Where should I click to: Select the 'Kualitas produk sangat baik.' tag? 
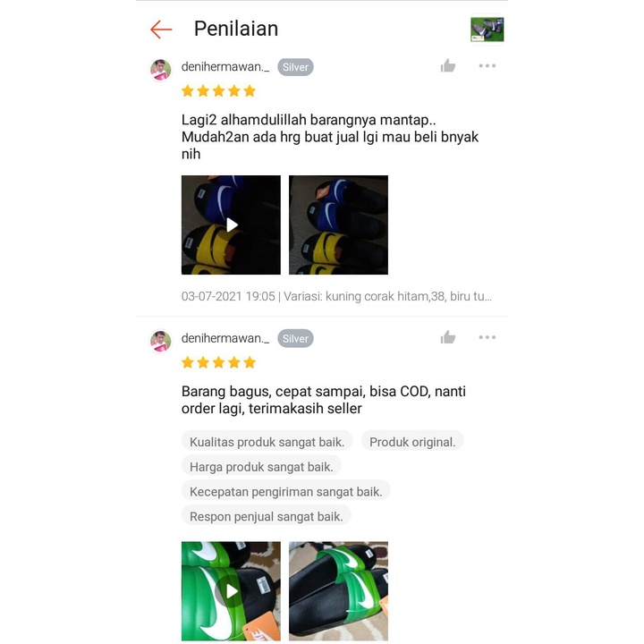(x=267, y=442)
